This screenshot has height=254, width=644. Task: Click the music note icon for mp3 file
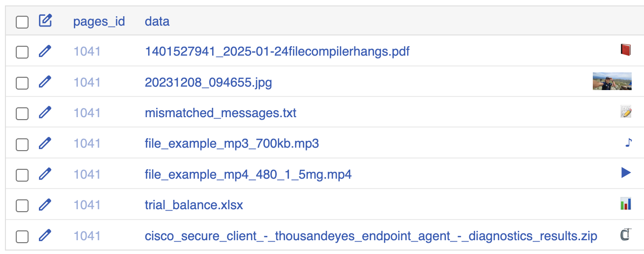click(628, 143)
